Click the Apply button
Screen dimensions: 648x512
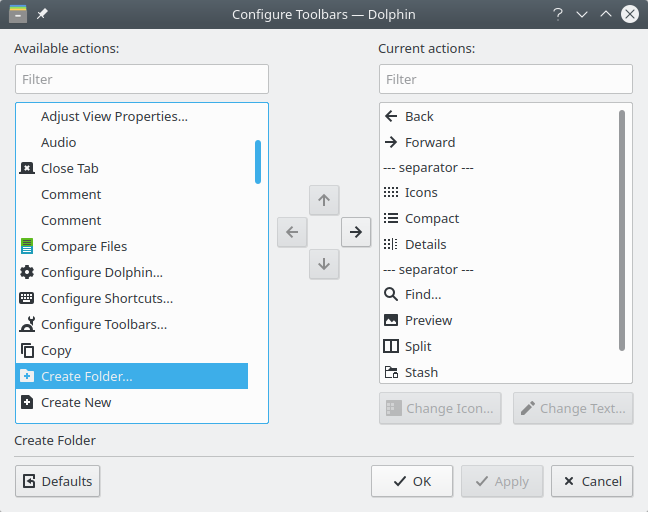tap(502, 481)
